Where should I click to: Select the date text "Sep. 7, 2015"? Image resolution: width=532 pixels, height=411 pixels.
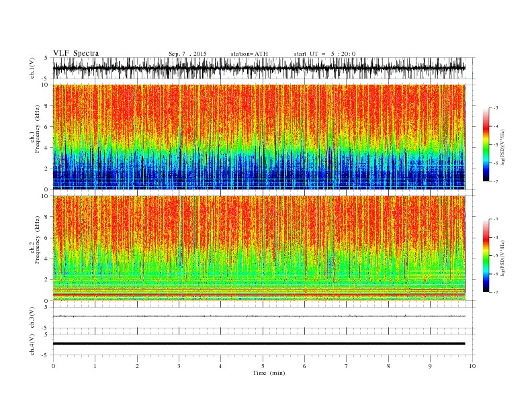coord(187,54)
